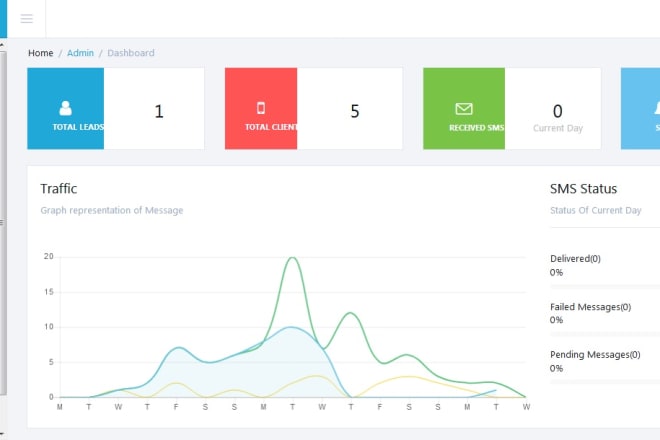Click Status Of Current Day subtitle
The image size is (660, 440).
point(596,210)
